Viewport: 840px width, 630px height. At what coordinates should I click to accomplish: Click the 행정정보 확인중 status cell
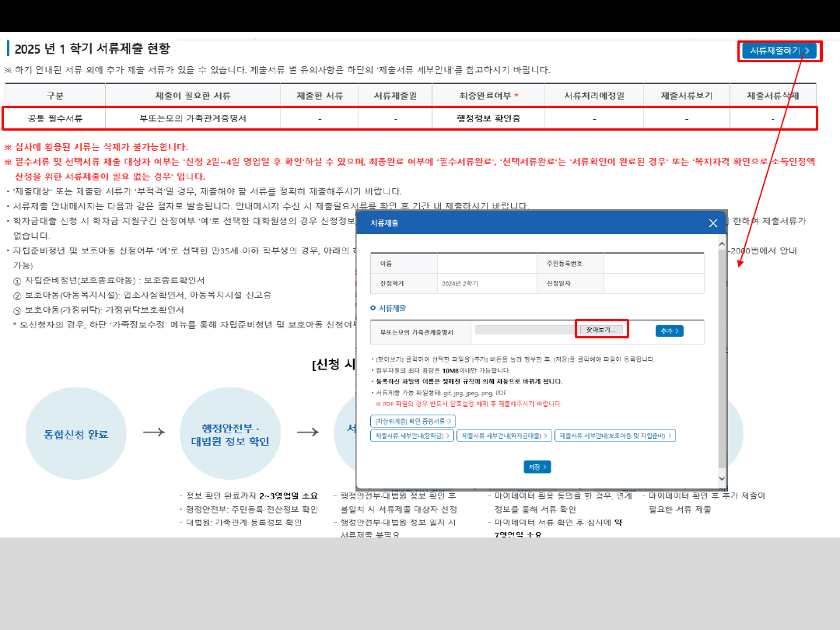(488, 119)
